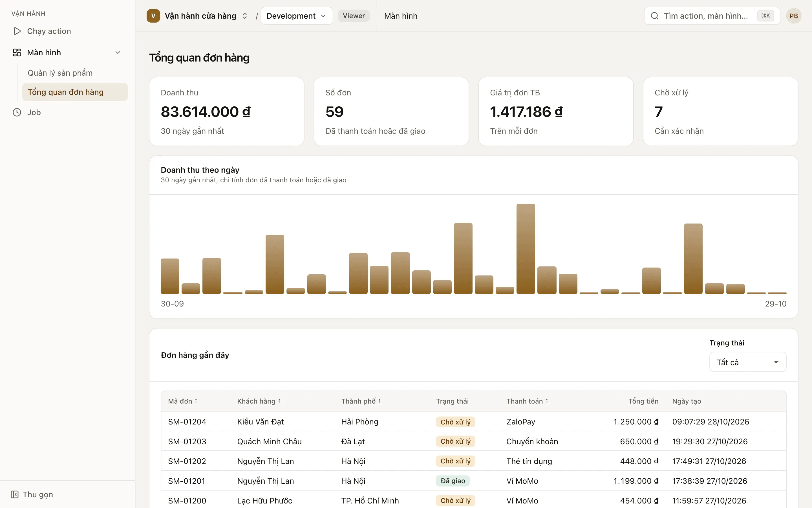This screenshot has height=508, width=812.
Task: Click the Màn hình breadcrumb in header
Action: 401,16
